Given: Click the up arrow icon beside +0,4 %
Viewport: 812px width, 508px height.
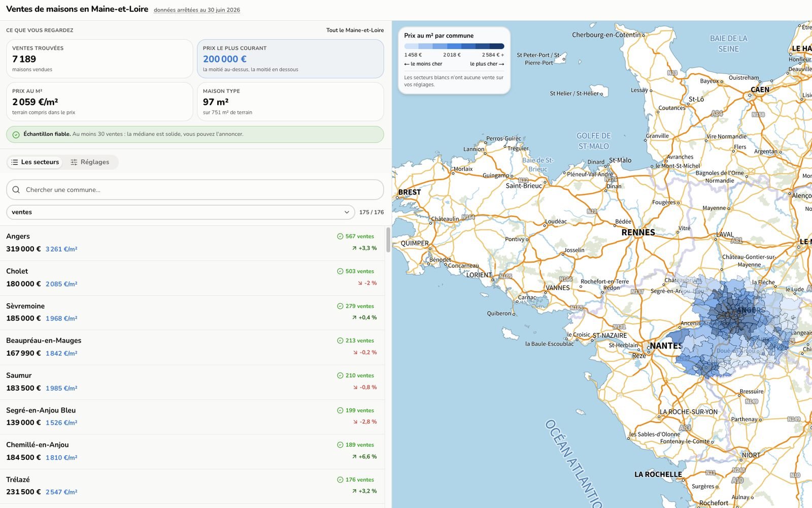Looking at the screenshot, I should pyautogui.click(x=354, y=317).
